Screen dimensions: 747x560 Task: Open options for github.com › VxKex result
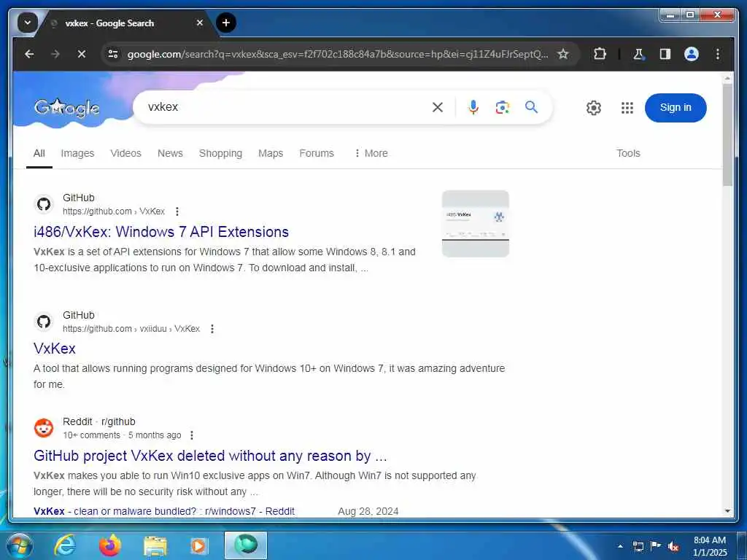[x=177, y=211]
